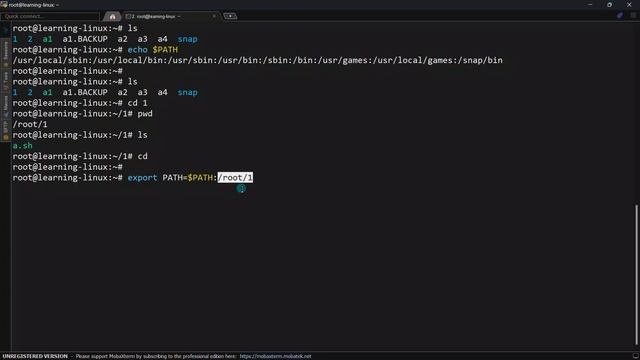The width and height of the screenshot is (640, 360).
Task: Click the /root/1 pwd output line
Action: (x=30, y=124)
